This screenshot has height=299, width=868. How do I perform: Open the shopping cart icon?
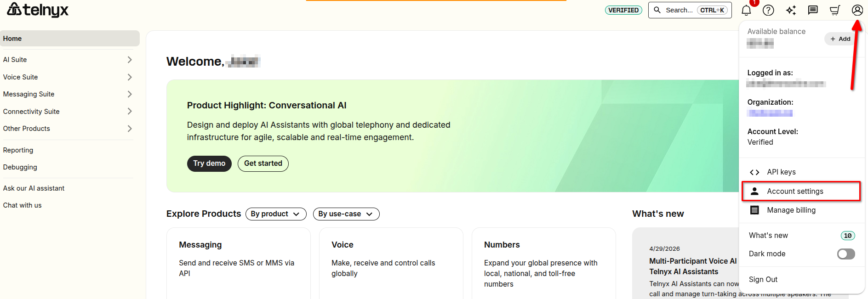point(835,10)
